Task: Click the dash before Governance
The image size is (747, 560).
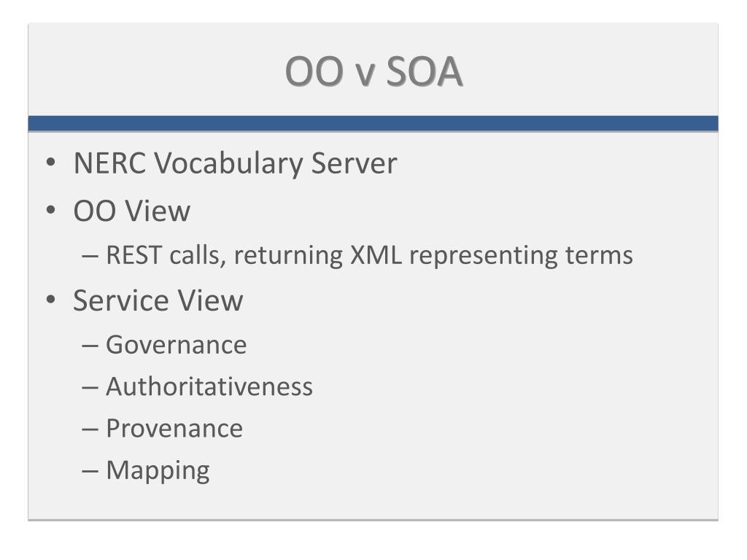Action: pos(90,346)
